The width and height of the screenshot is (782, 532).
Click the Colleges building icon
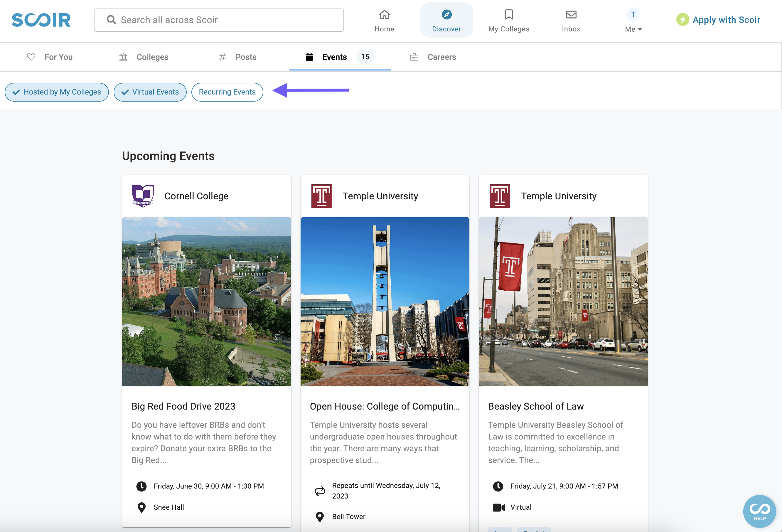click(x=123, y=57)
